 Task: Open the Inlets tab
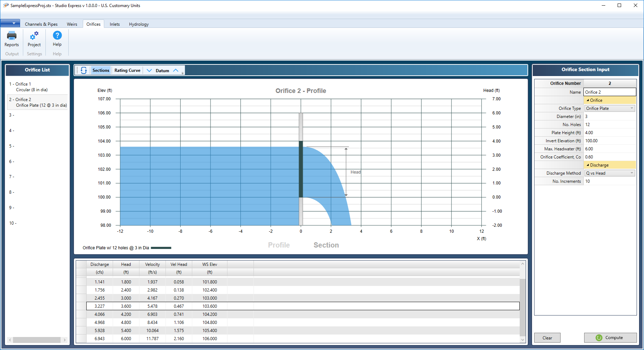(114, 24)
